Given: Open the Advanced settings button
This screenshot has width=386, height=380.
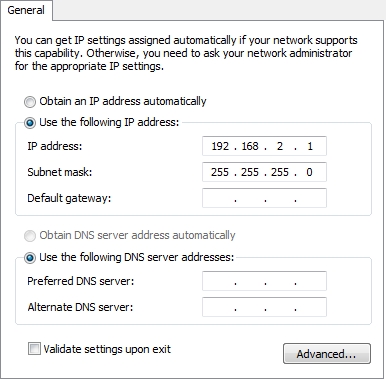Looking at the screenshot, I should [327, 354].
